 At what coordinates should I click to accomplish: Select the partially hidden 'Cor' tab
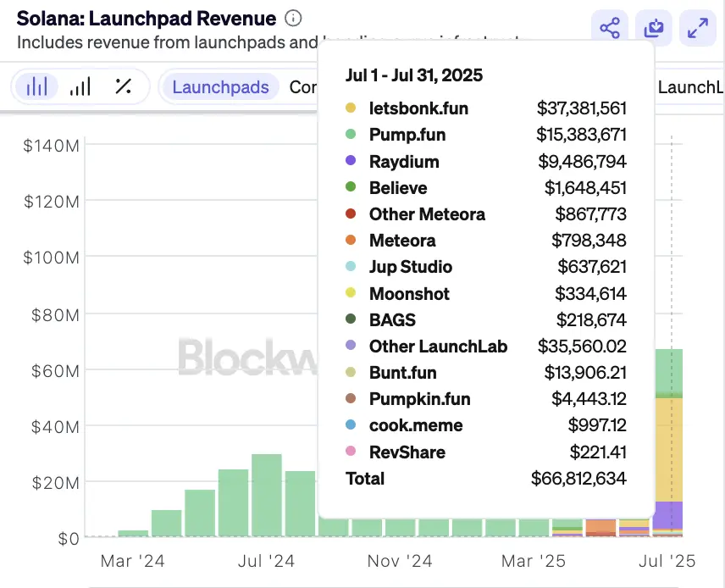(302, 86)
